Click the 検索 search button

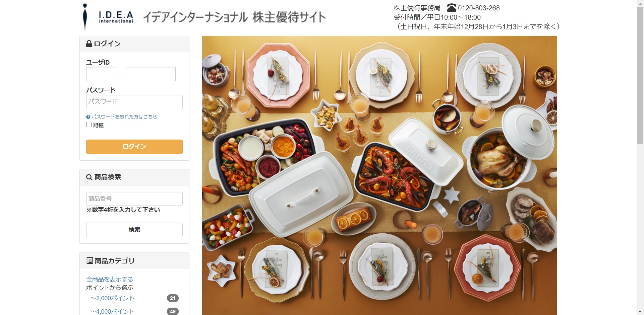pos(134,230)
